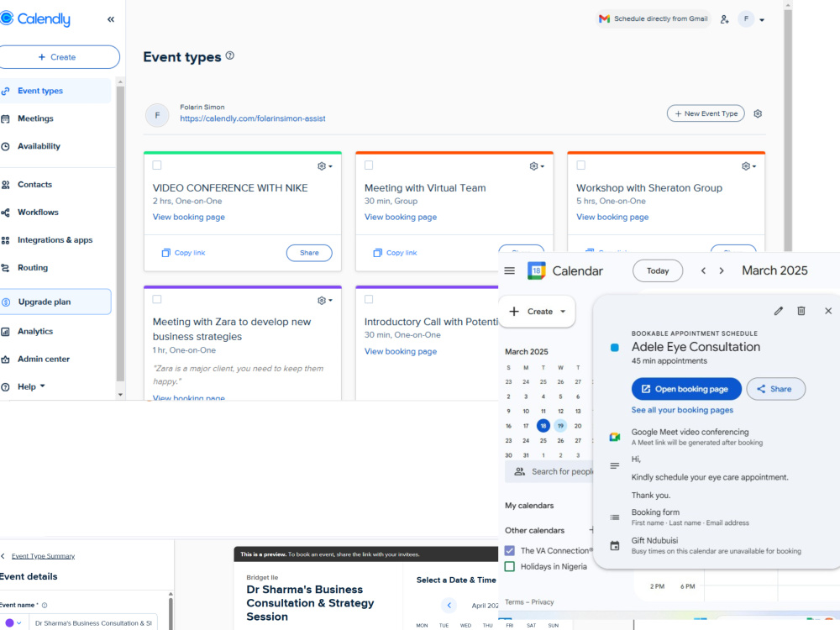
Task: Click the Event types help question icon
Action: [x=230, y=55]
